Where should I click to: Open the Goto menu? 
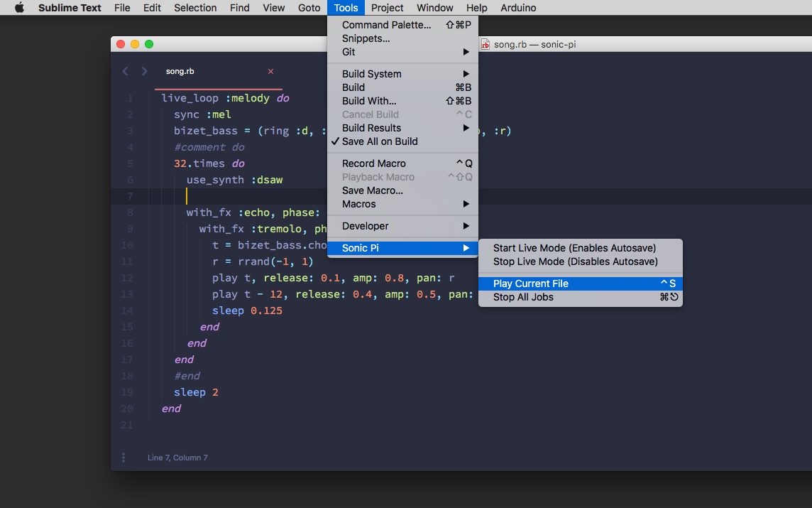(x=309, y=8)
